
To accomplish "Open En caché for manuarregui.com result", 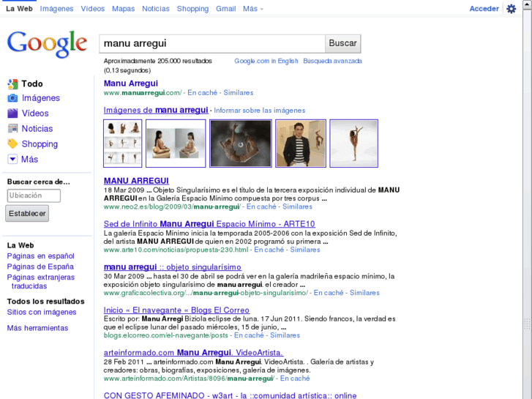I will tap(203, 93).
